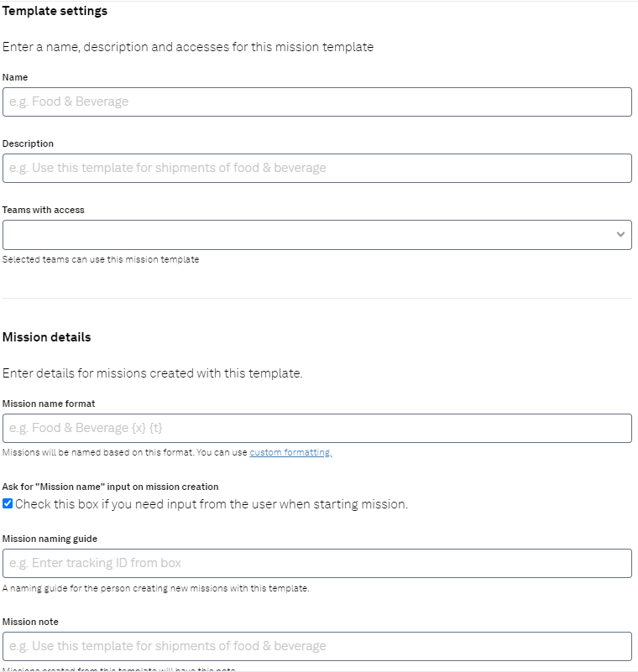Open the custom formatting link
This screenshot has height=672, width=638.
(x=290, y=452)
